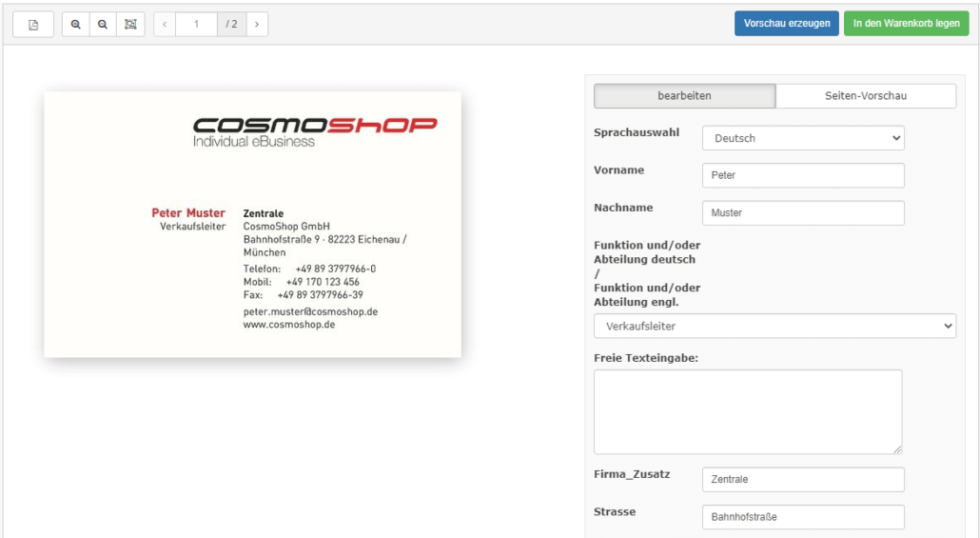Click the fit-to-page view icon
Viewport: 980px width, 538px height.
[x=130, y=24]
